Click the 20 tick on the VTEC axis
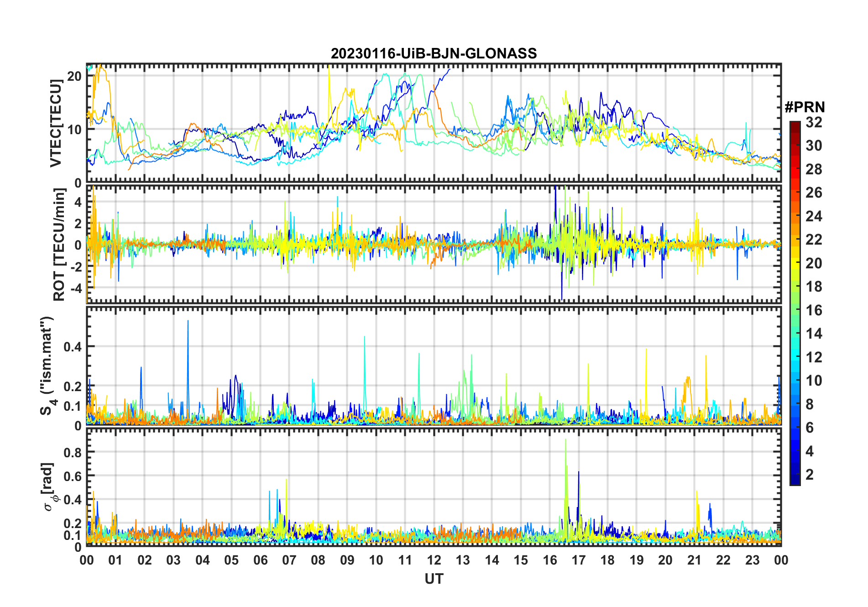 coord(74,76)
